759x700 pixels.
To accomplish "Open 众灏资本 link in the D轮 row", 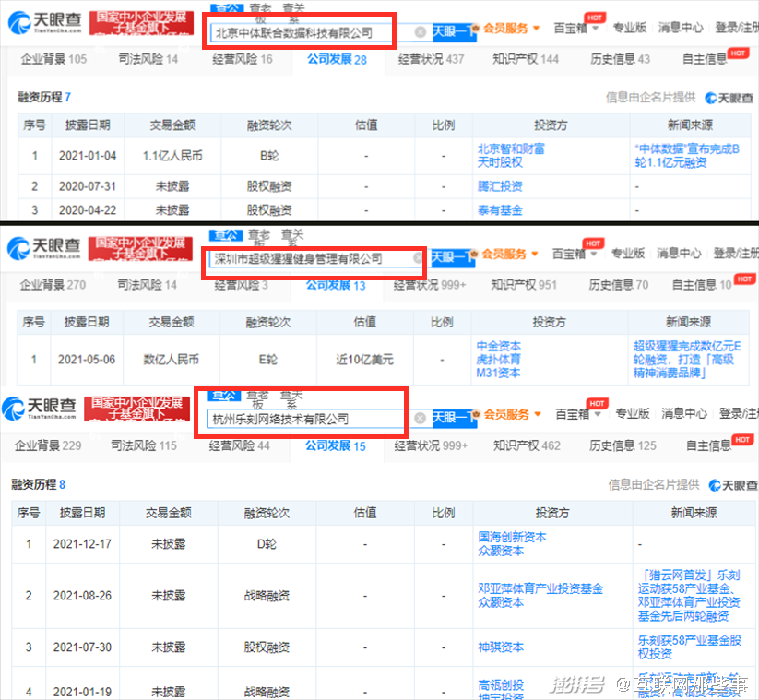I will 501,551.
